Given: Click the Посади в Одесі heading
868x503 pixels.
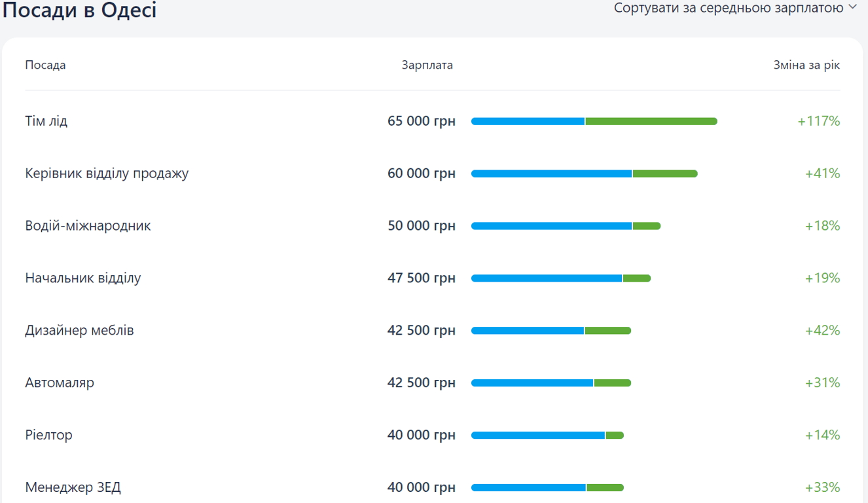Looking at the screenshot, I should [80, 10].
